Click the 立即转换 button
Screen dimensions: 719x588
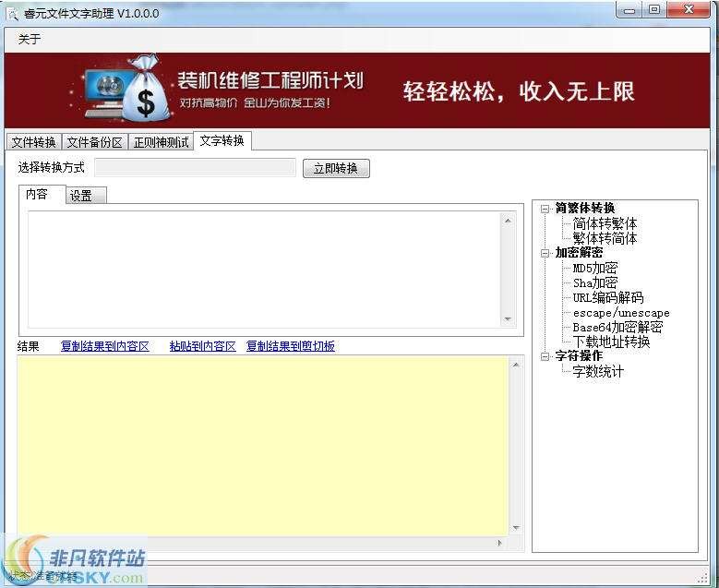(x=336, y=168)
